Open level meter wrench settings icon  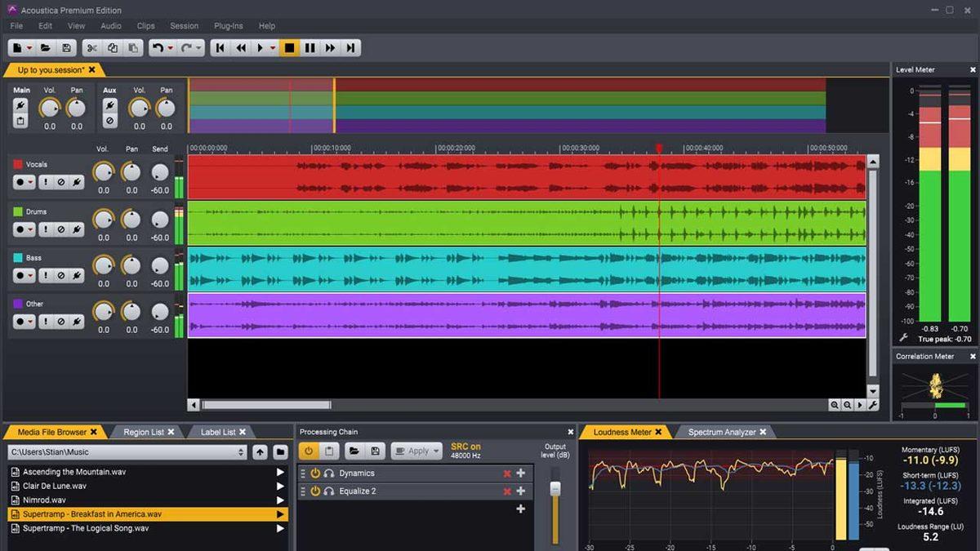(x=904, y=338)
